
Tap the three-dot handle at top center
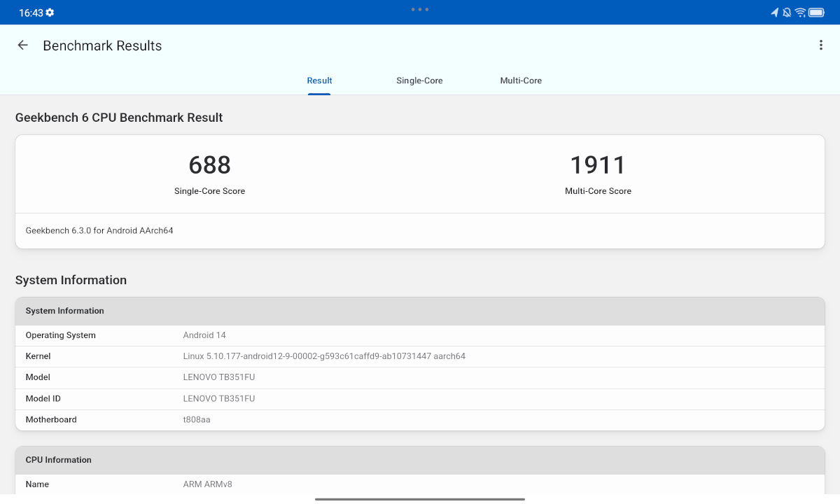(x=420, y=9)
